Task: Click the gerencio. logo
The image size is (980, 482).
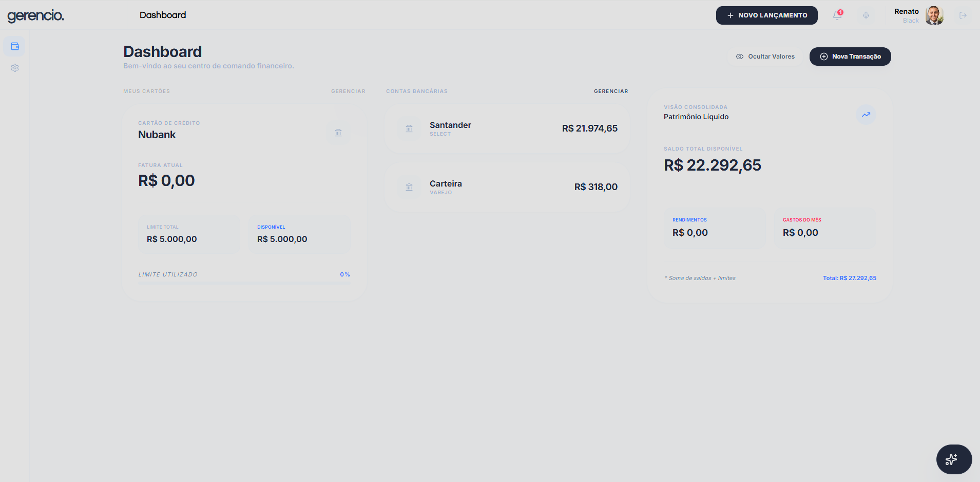Action: pos(36,16)
